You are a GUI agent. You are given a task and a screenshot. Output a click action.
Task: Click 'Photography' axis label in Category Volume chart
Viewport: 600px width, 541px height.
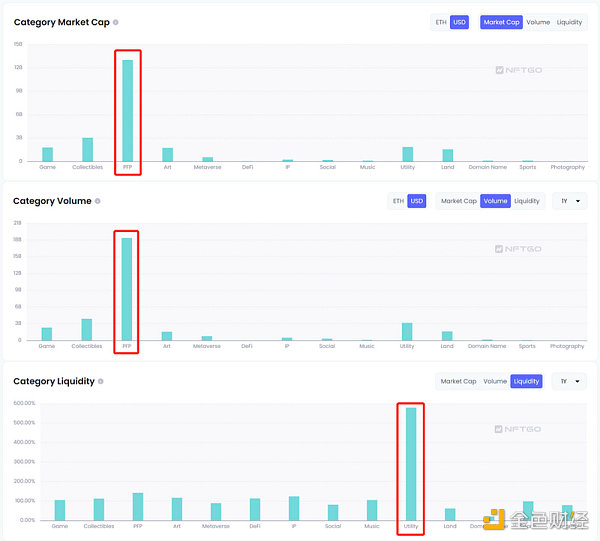pos(567,346)
